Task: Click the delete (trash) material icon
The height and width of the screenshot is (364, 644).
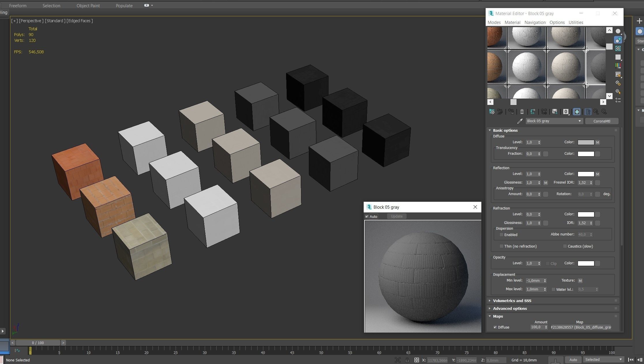Action: [x=522, y=112]
